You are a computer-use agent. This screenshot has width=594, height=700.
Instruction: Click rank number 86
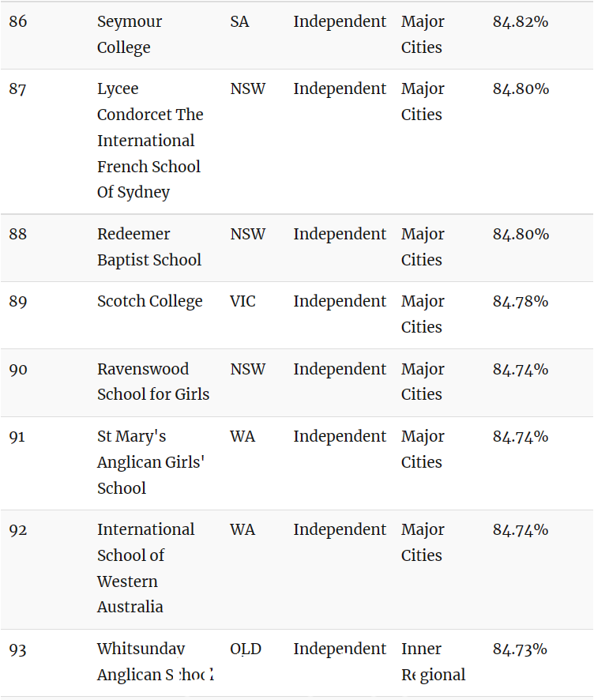(x=18, y=21)
